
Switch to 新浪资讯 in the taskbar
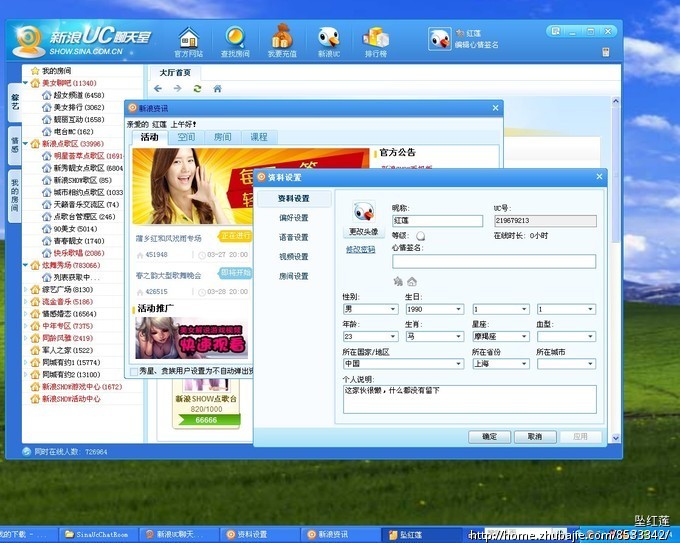click(342, 534)
